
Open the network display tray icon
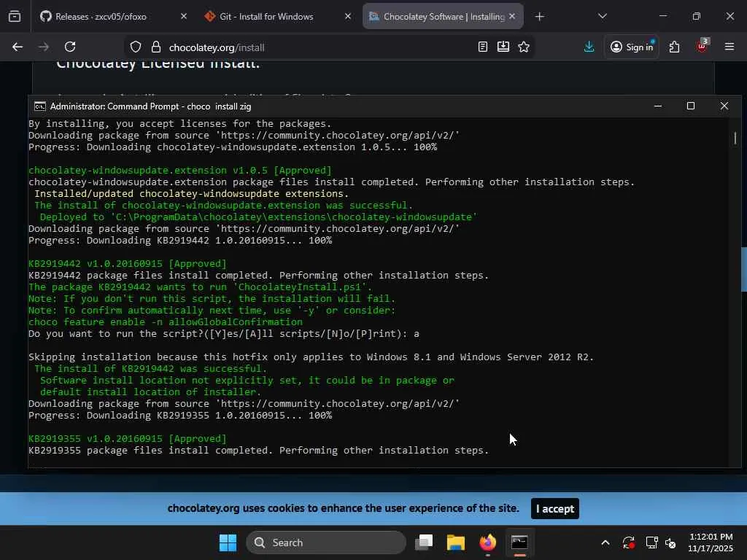651,542
